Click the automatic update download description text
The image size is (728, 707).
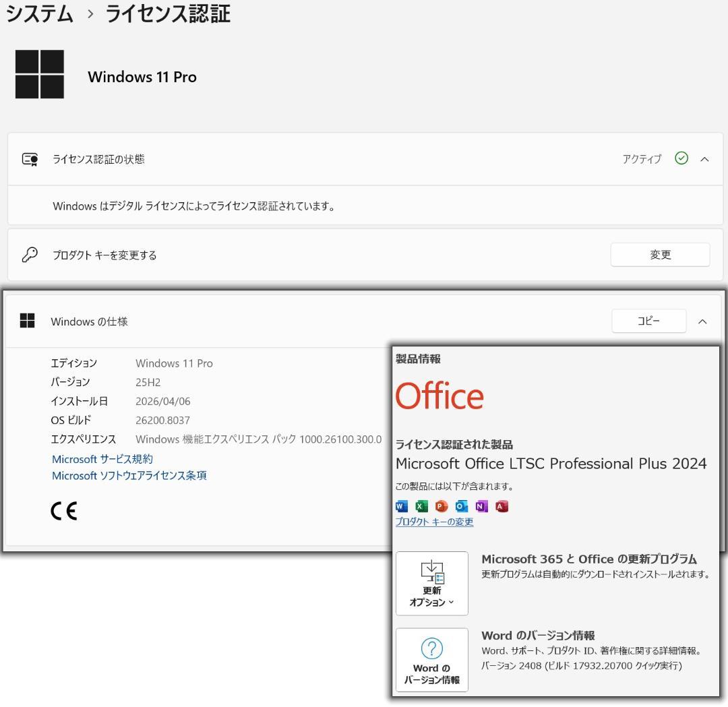pyautogui.click(x=596, y=574)
